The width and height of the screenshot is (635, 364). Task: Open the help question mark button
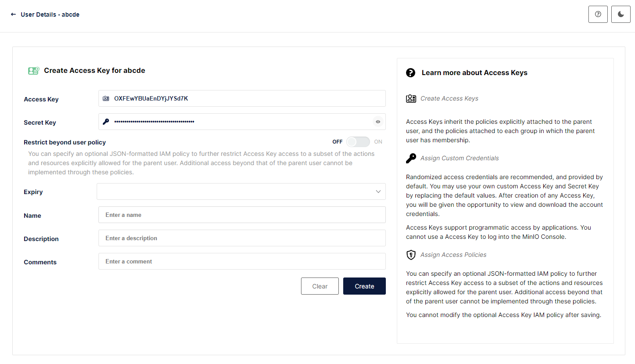coord(598,14)
